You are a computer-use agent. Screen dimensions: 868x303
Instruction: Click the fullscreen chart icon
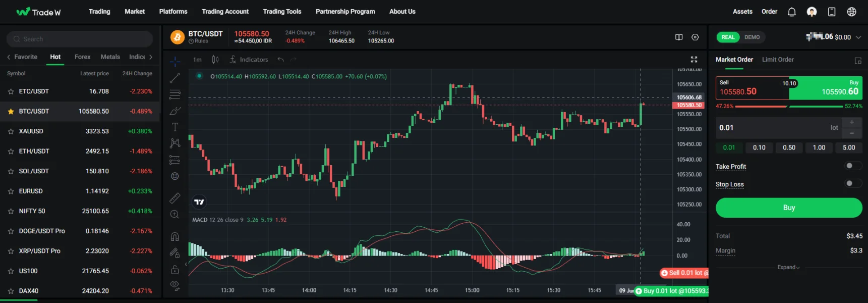(694, 60)
